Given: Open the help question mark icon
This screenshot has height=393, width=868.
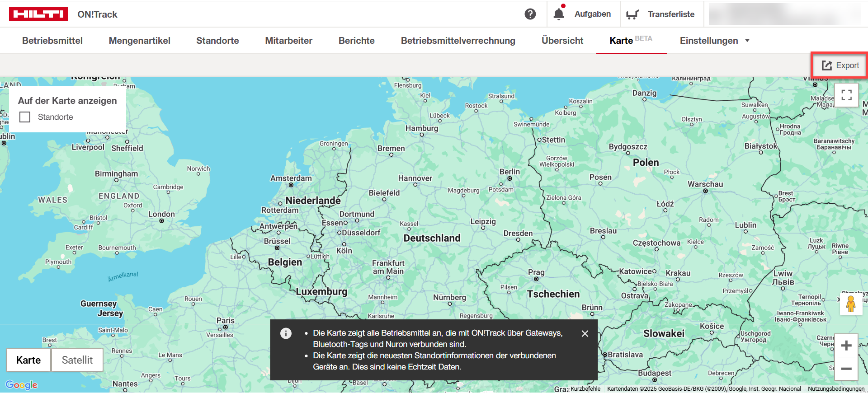Looking at the screenshot, I should coord(530,14).
